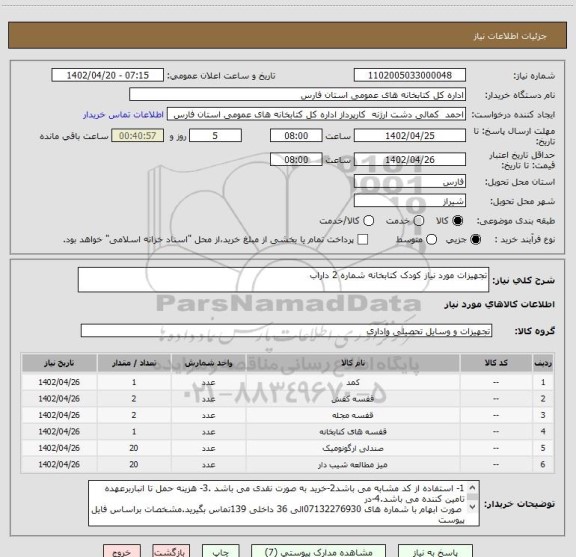The image size is (576, 557).
Task: Click quantity 20 in میز مطالعه row
Action: pyautogui.click(x=134, y=464)
